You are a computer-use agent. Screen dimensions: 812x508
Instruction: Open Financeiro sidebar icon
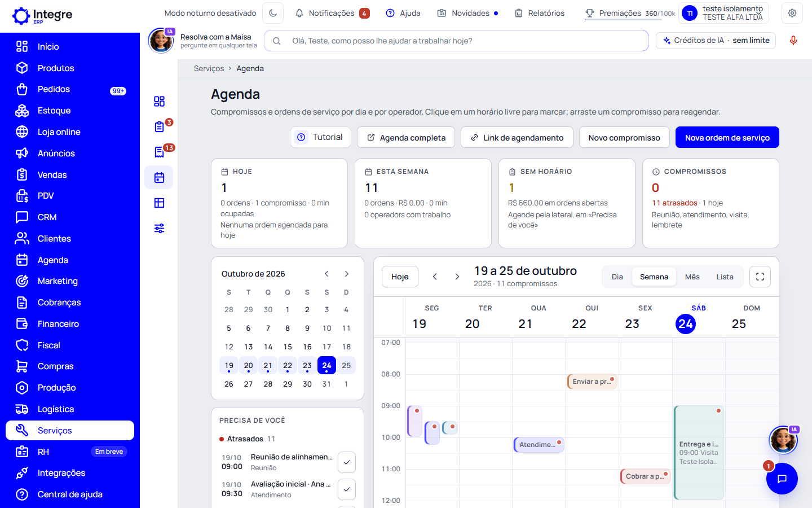pyautogui.click(x=22, y=324)
